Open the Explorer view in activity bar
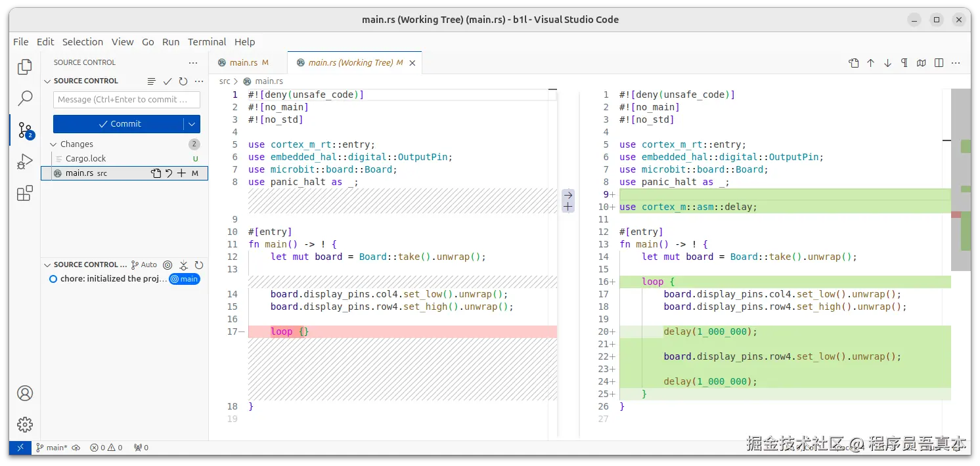This screenshot has width=980, height=466. (x=25, y=66)
